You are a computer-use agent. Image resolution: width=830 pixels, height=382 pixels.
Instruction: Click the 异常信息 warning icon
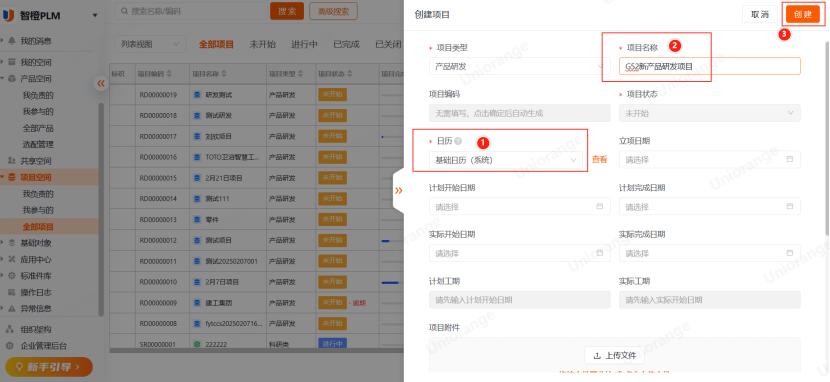[x=12, y=308]
